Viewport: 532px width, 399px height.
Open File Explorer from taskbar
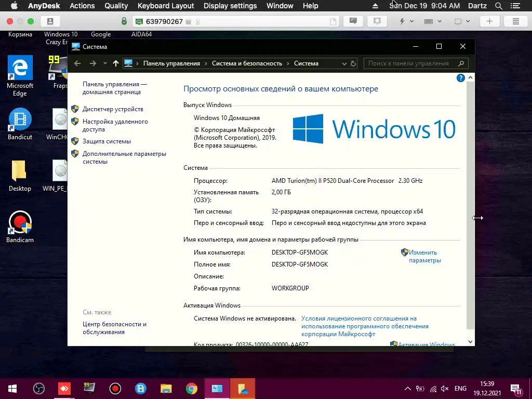coord(166,389)
